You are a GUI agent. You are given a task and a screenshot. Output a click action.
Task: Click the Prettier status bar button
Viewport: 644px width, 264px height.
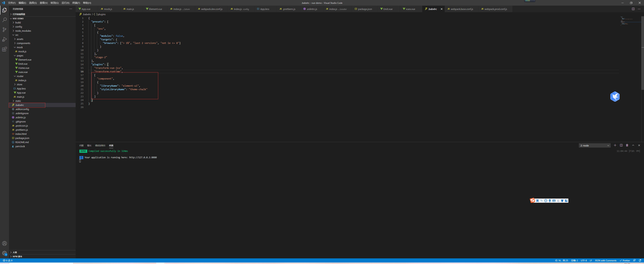(625, 260)
